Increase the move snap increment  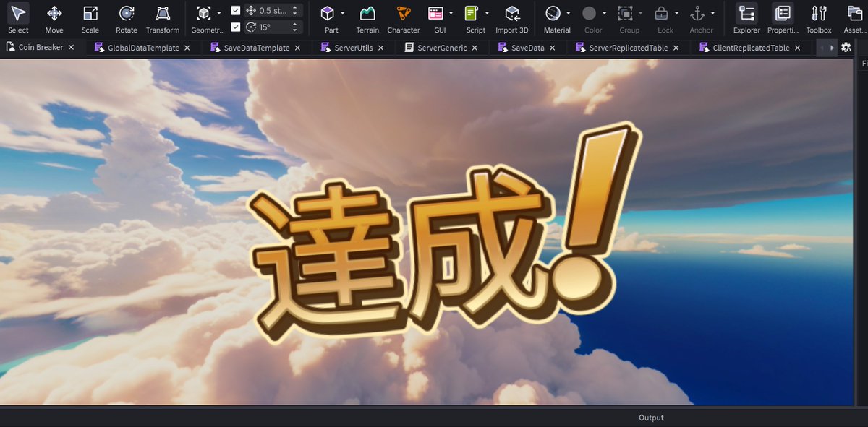[x=294, y=8]
